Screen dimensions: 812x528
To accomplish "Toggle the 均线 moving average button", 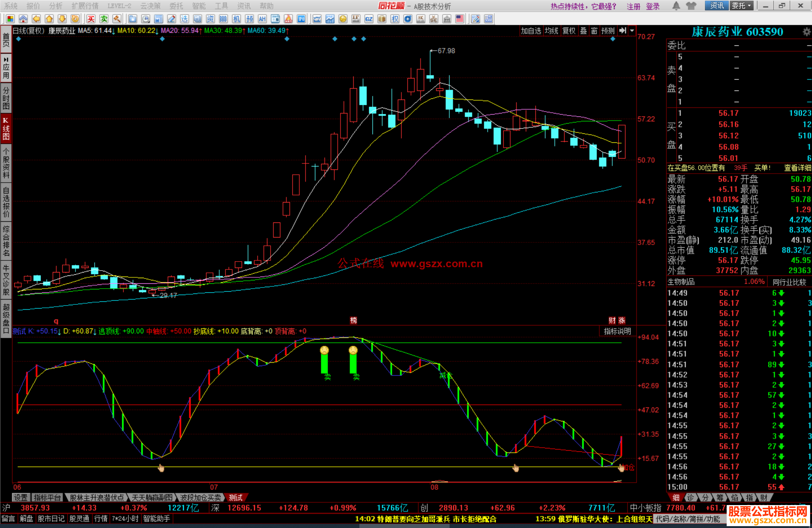I will pyautogui.click(x=551, y=31).
